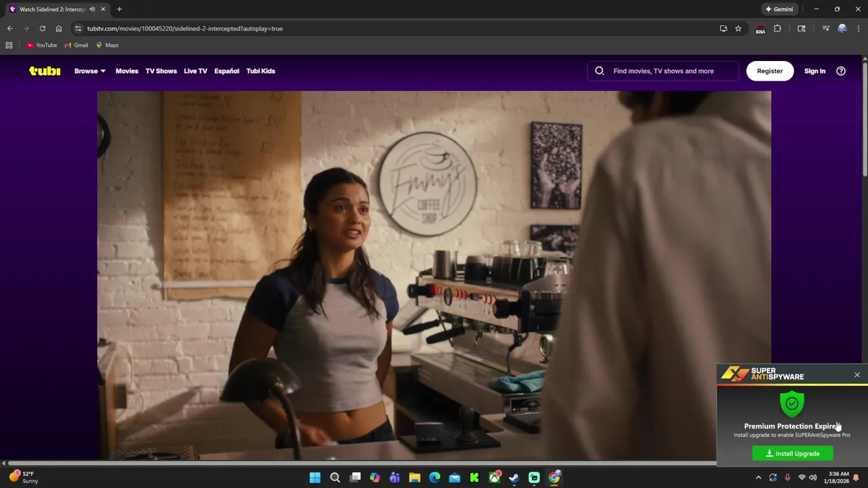Bookmark this page with the star icon

click(738, 28)
